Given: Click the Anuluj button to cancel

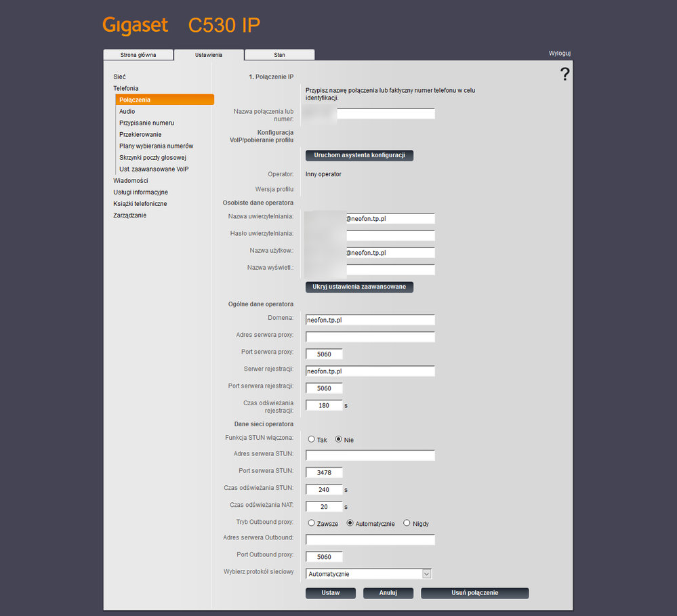Looking at the screenshot, I should (388, 593).
